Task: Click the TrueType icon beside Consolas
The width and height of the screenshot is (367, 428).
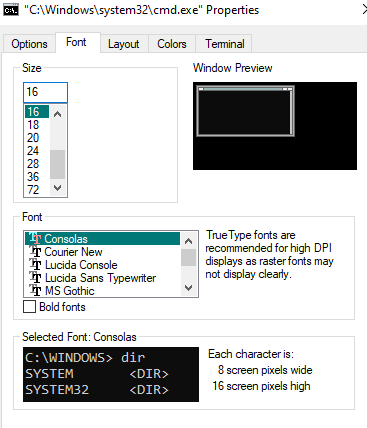Action: click(x=35, y=239)
